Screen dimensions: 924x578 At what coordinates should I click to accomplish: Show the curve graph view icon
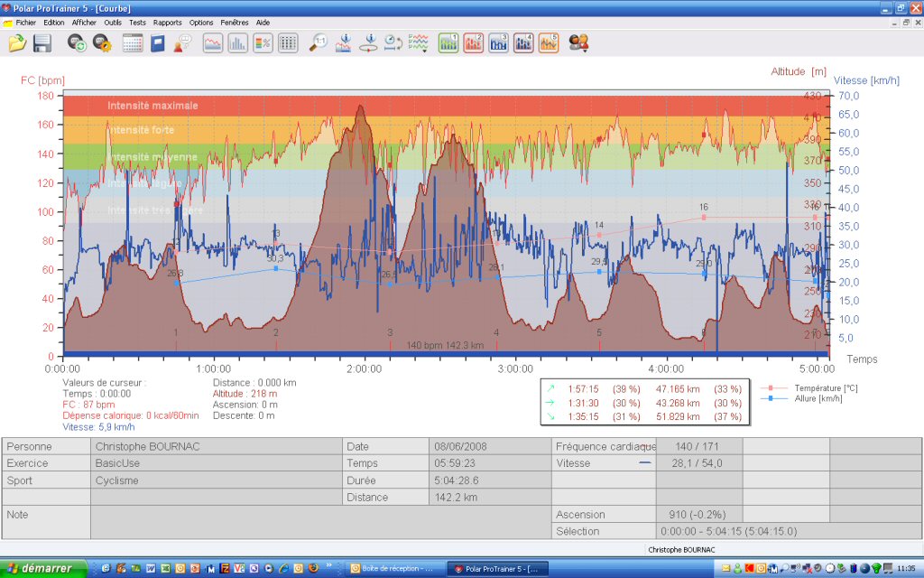pyautogui.click(x=213, y=43)
